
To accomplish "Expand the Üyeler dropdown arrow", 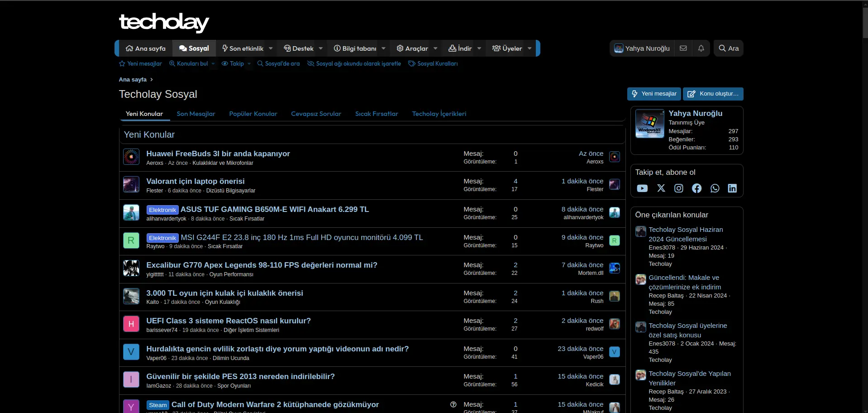I will (x=529, y=48).
